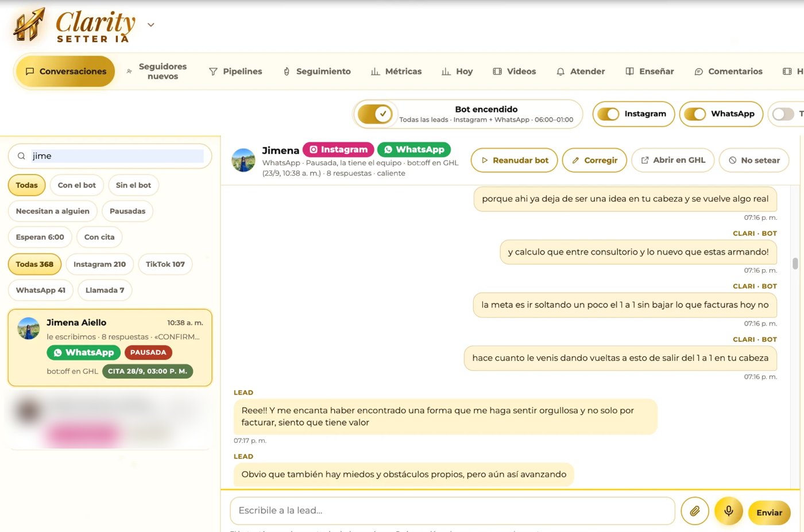Open the Métricas tab
Viewport: 804px width, 532px height.
coord(396,71)
